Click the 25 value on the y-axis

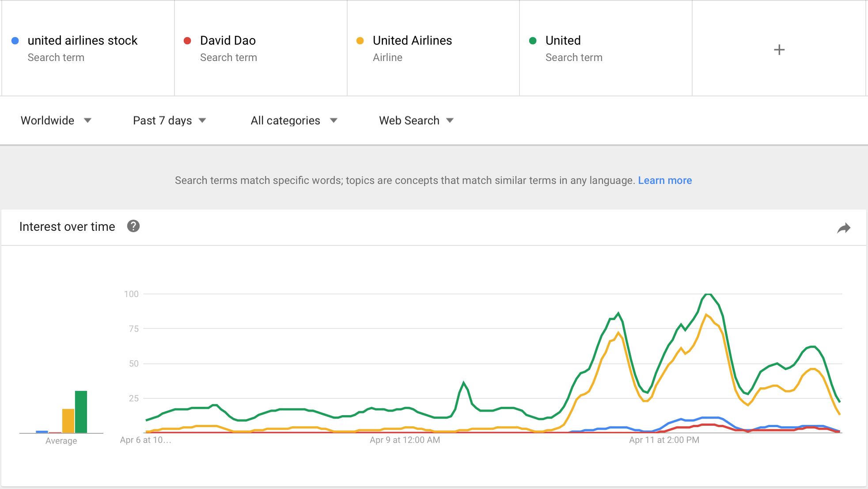[134, 398]
